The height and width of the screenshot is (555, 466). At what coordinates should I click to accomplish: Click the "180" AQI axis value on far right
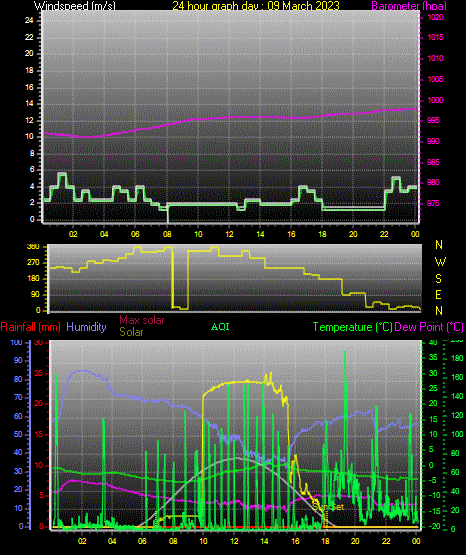click(x=458, y=359)
